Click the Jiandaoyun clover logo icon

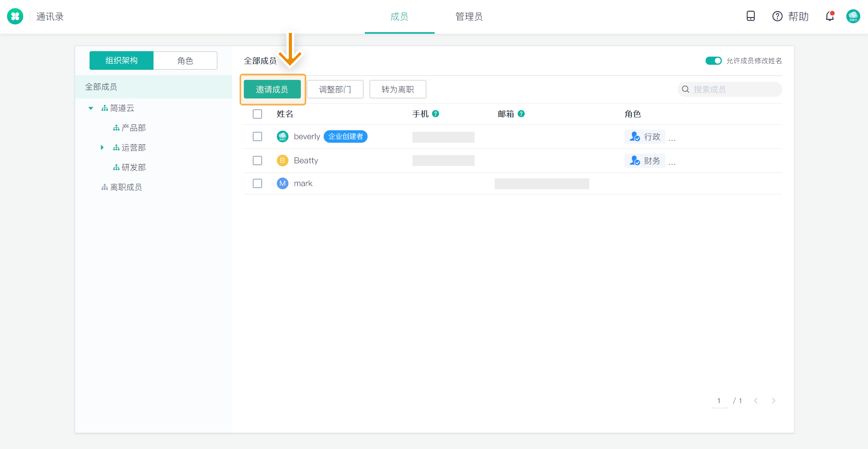click(15, 16)
